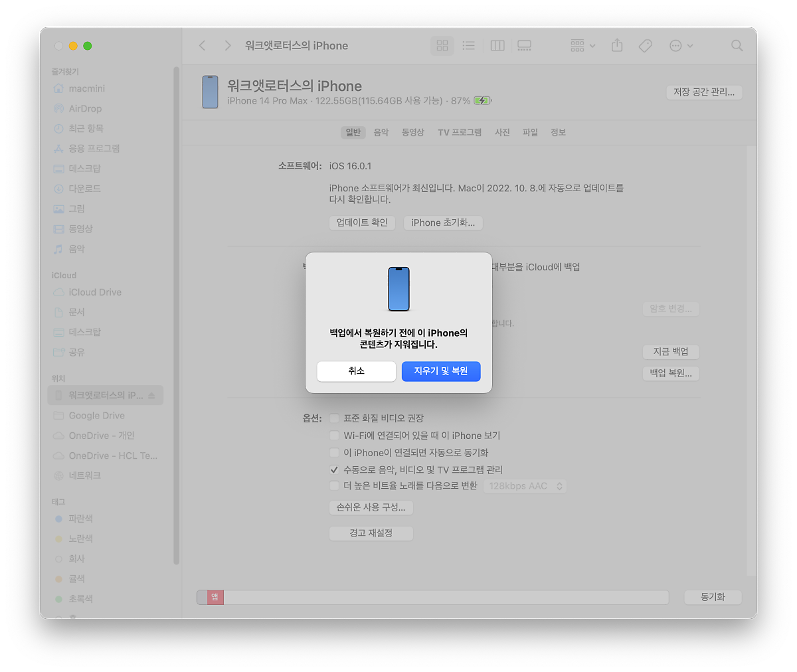Image resolution: width=797 pixels, height=672 pixels.
Task: Switch to gallery view
Action: click(525, 45)
